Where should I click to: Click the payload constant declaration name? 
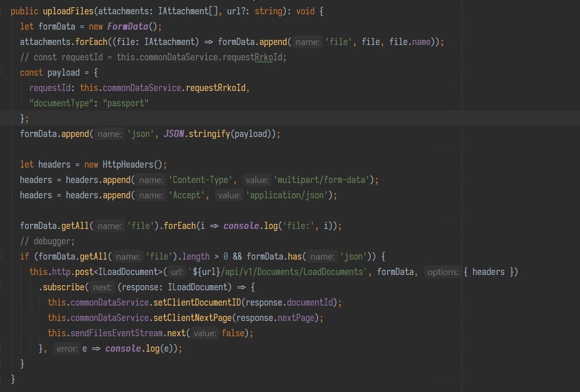coord(63,73)
